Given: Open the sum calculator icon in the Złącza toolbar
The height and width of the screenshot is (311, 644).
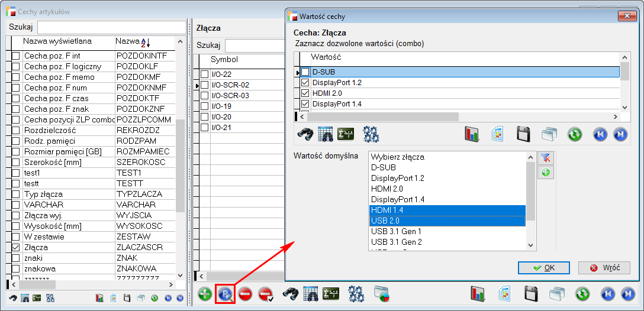Looking at the screenshot, I should [331, 294].
